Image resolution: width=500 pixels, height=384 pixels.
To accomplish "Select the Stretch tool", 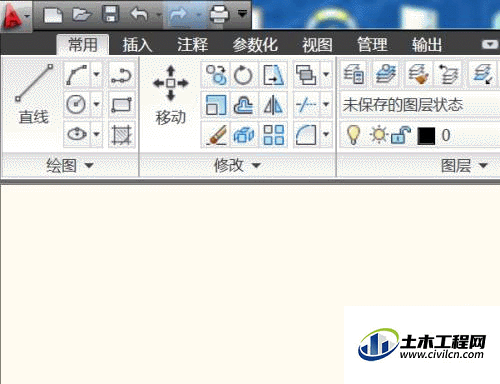I will point(273,75).
